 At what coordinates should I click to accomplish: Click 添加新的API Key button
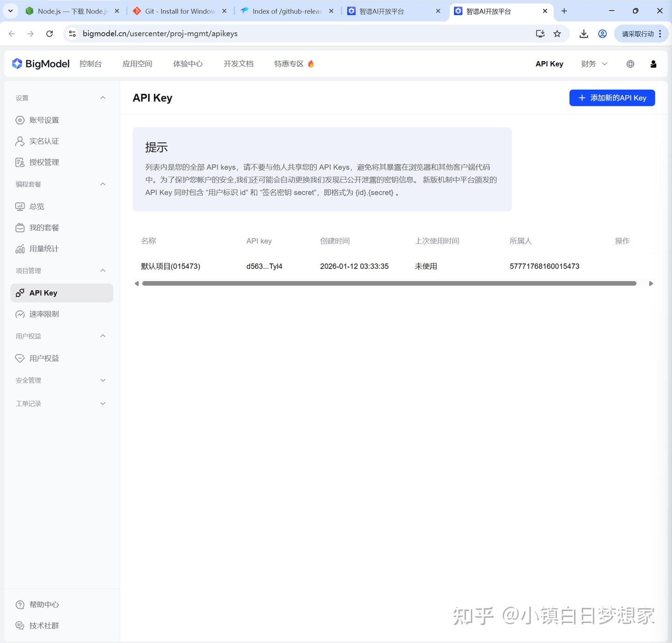tap(612, 98)
